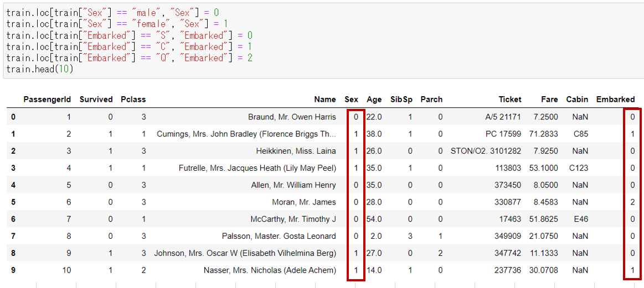Click ticket value '330877'
Viewport: 644px width, 288px height.
[x=508, y=202]
